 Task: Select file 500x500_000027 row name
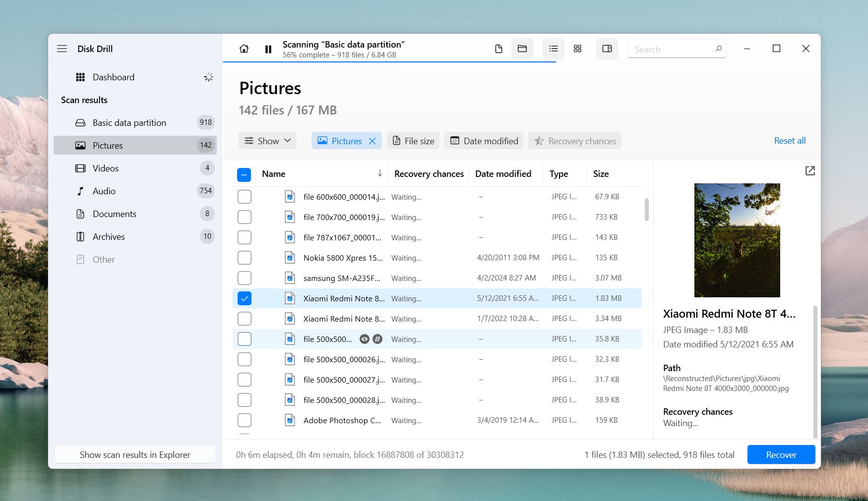pyautogui.click(x=344, y=380)
